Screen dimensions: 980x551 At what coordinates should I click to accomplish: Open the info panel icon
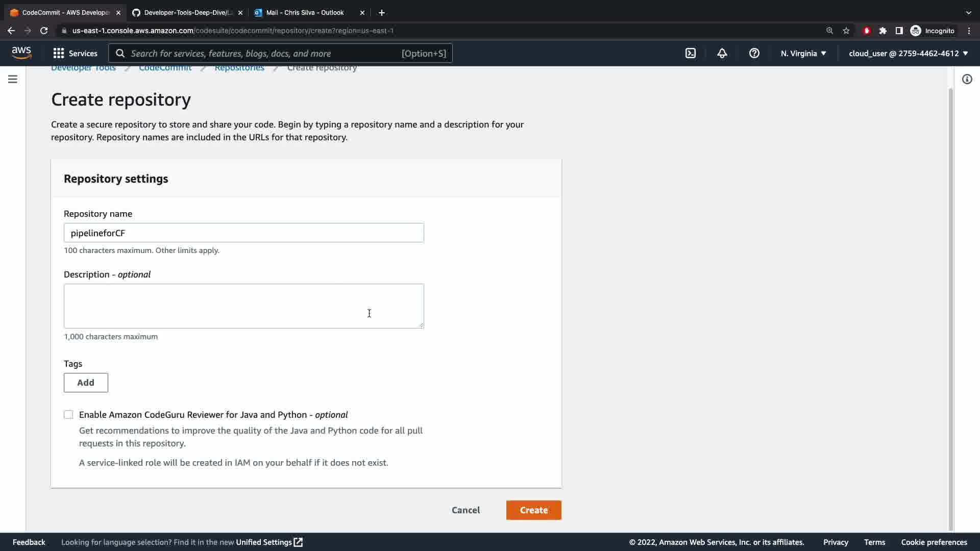coord(967,79)
